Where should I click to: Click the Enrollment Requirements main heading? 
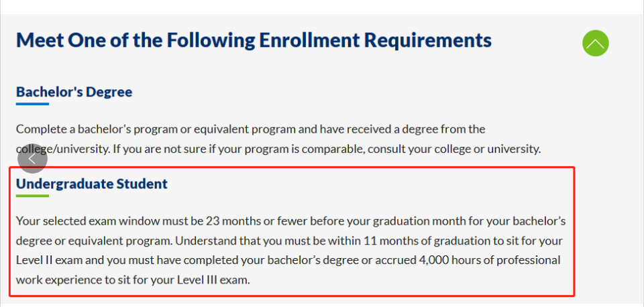254,40
